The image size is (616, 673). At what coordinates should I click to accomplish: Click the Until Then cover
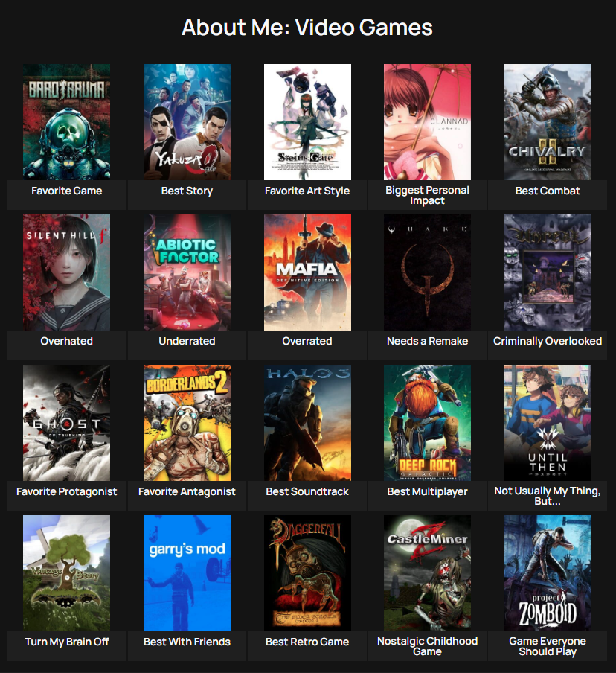click(x=548, y=423)
